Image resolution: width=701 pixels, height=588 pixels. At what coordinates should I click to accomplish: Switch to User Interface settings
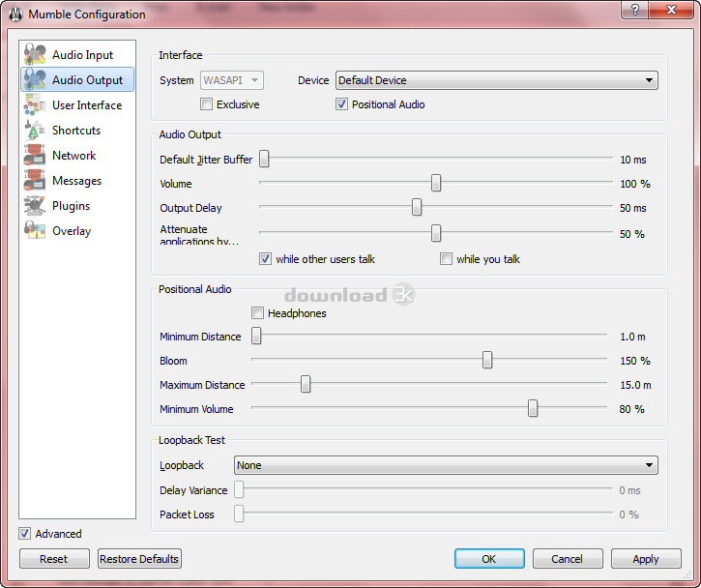tap(77, 104)
